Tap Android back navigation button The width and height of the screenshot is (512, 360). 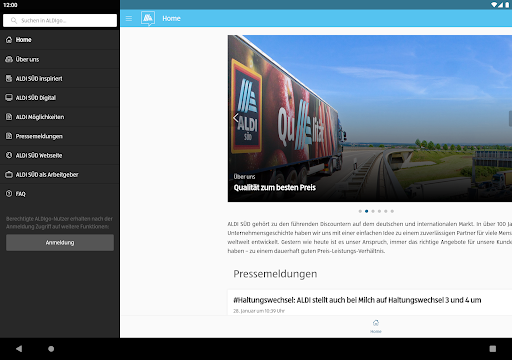19,349
